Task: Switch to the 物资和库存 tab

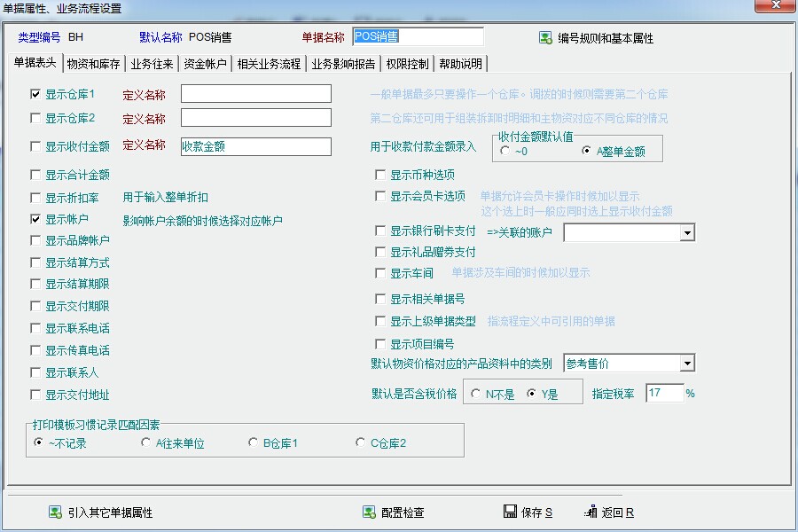Action: pos(93,64)
